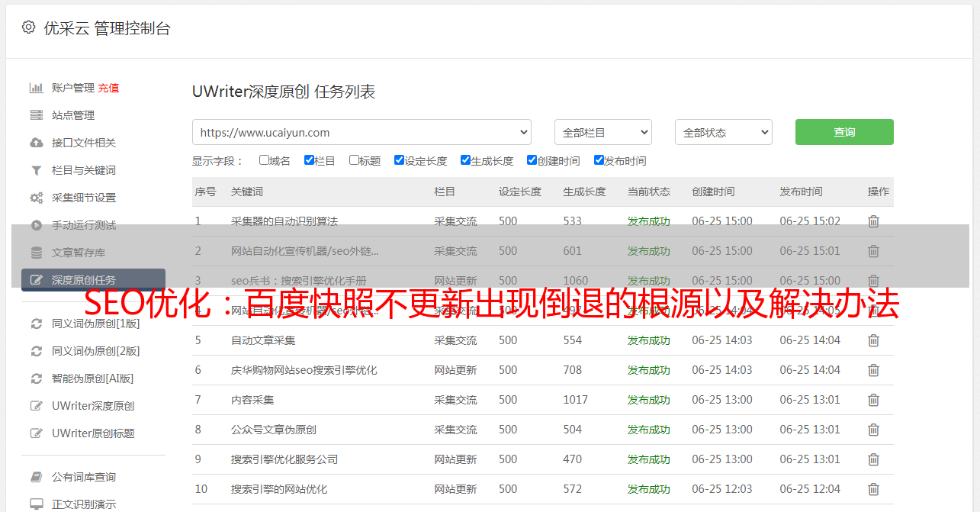Check the 标题 display field checkbox
Viewport: 980px width, 512px height.
pyautogui.click(x=354, y=160)
